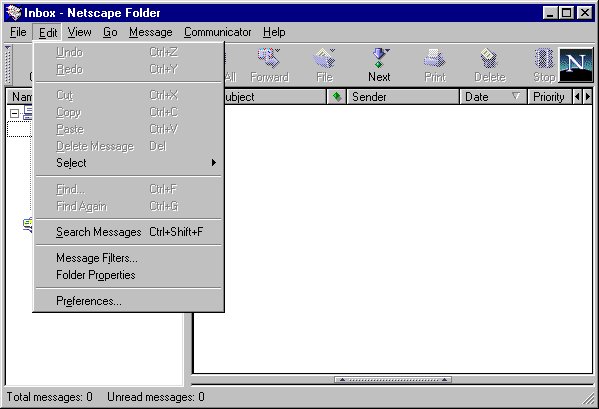
Task: Choose Message Filters... menu item
Action: coord(129,258)
